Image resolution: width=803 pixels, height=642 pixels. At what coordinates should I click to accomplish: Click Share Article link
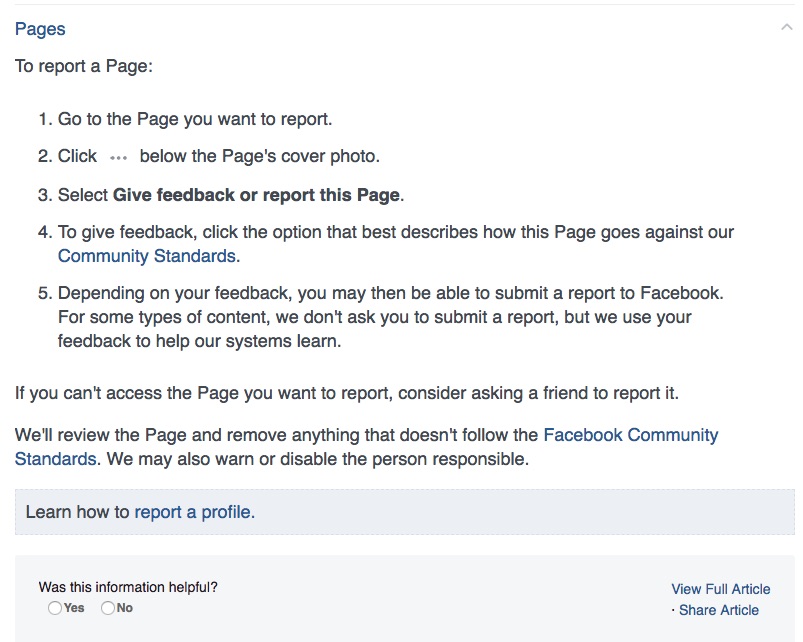tap(719, 610)
